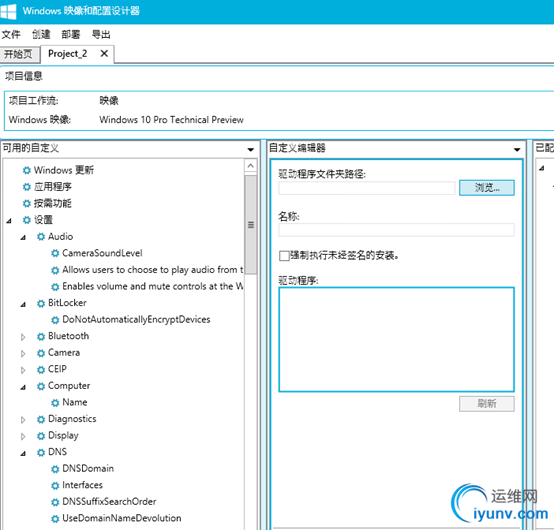Click gear icon beside DNSDomain

55,469
